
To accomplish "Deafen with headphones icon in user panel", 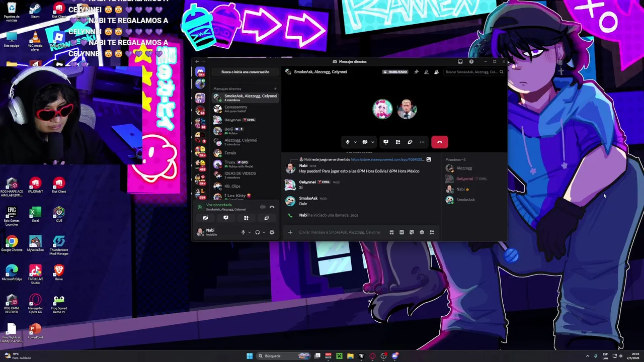I will [x=257, y=232].
